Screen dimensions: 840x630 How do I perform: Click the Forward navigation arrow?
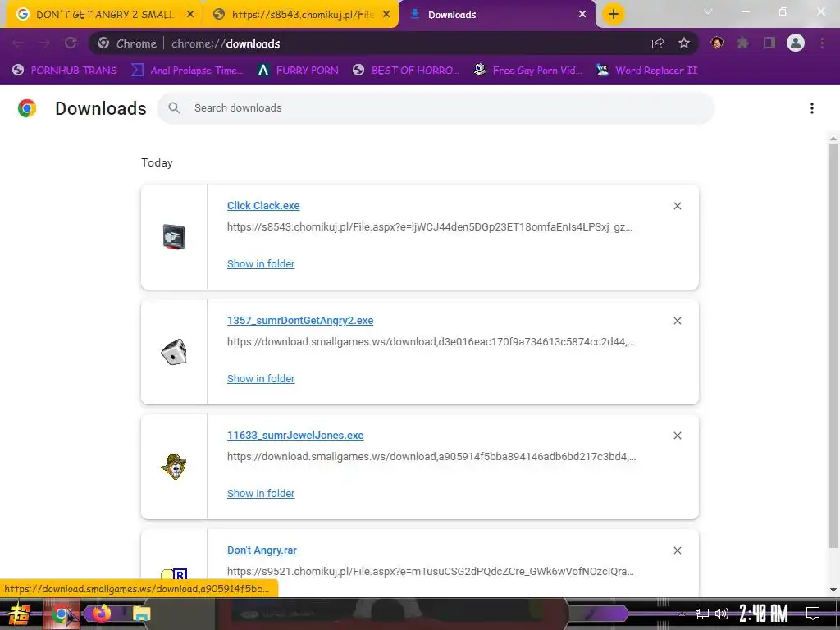pyautogui.click(x=44, y=43)
